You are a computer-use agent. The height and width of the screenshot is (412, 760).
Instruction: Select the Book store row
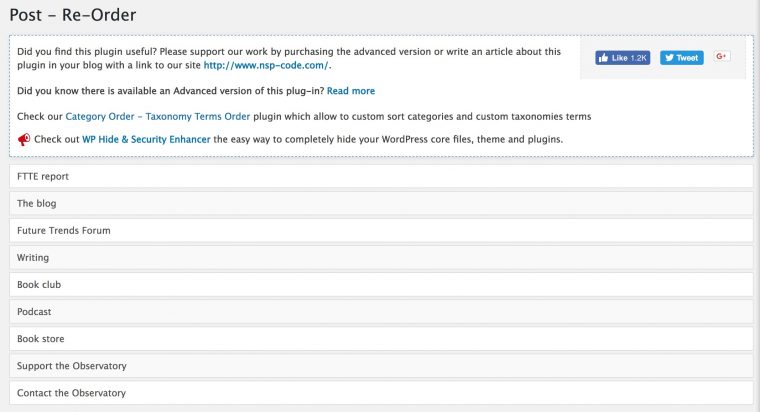tap(381, 339)
